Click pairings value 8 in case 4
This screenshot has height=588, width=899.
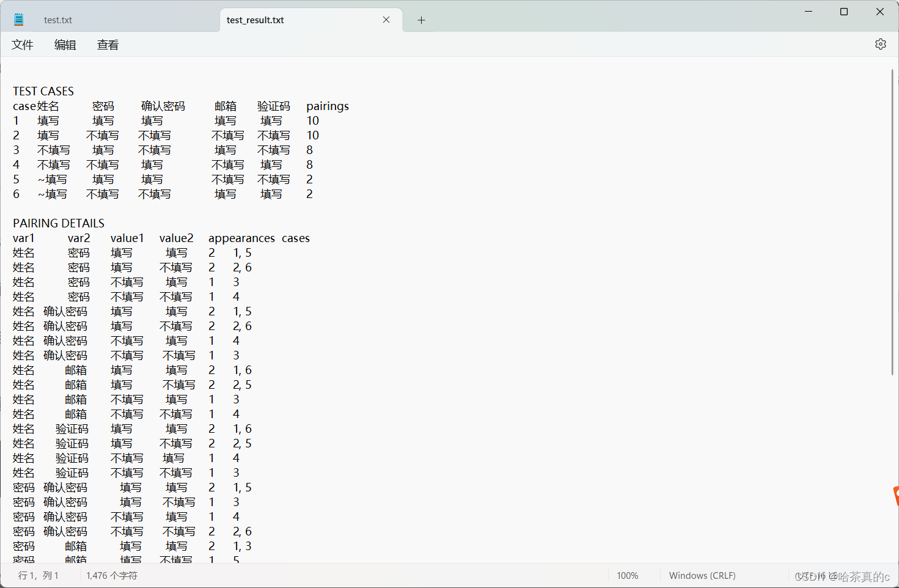pyautogui.click(x=310, y=164)
